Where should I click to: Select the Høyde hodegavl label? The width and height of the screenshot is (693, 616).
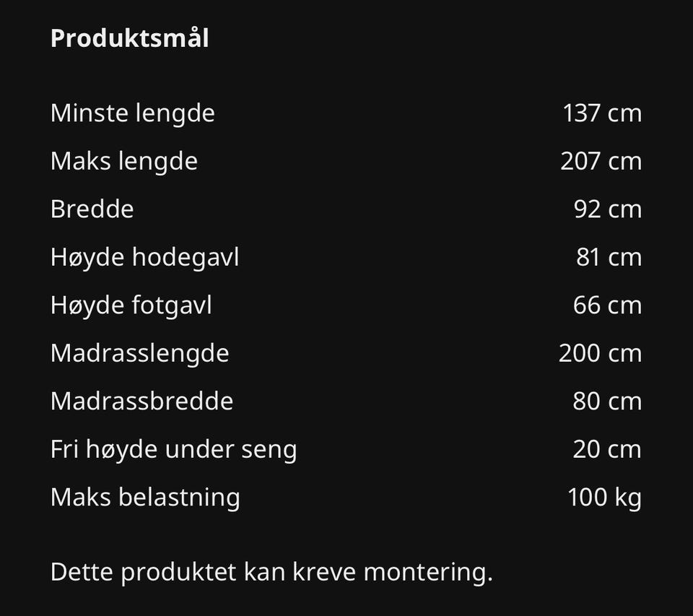click(x=144, y=257)
